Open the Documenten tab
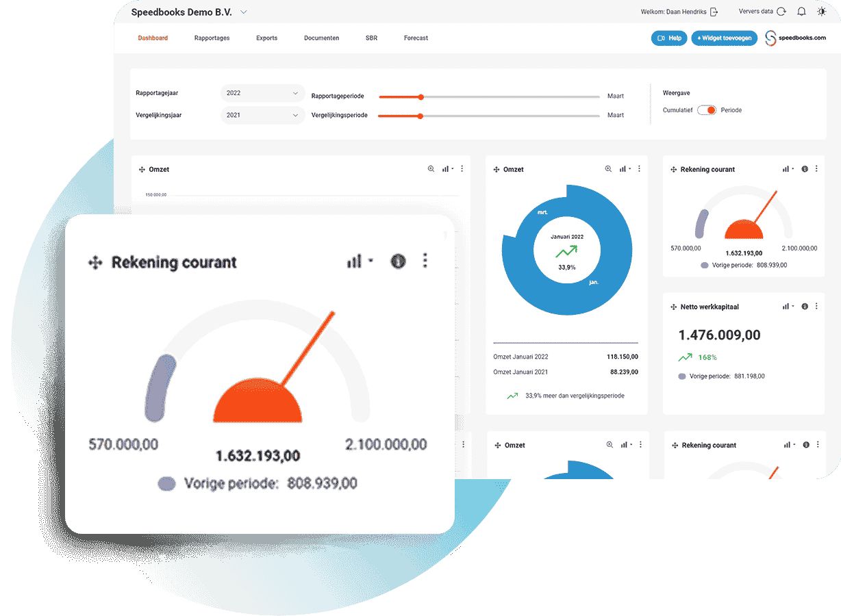Image resolution: width=841 pixels, height=616 pixels. tap(322, 38)
